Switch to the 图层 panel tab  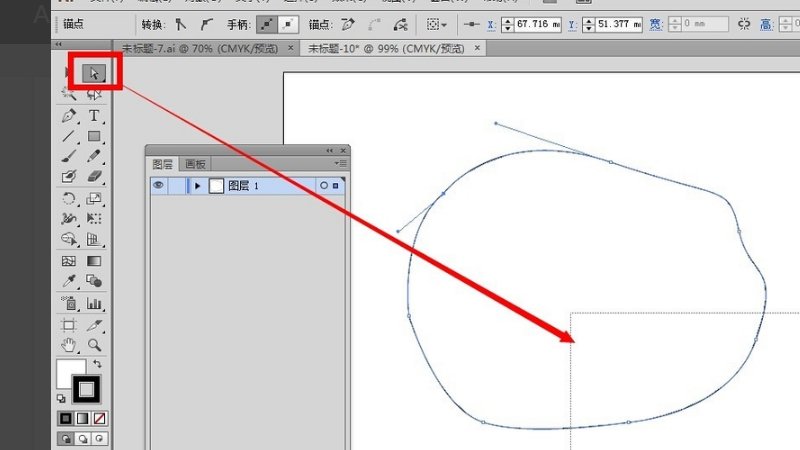(163, 164)
